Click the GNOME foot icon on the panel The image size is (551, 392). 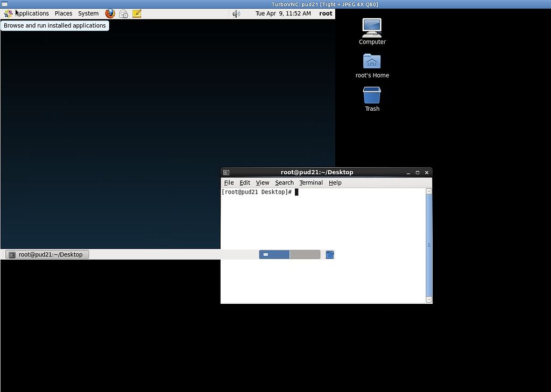coord(8,13)
